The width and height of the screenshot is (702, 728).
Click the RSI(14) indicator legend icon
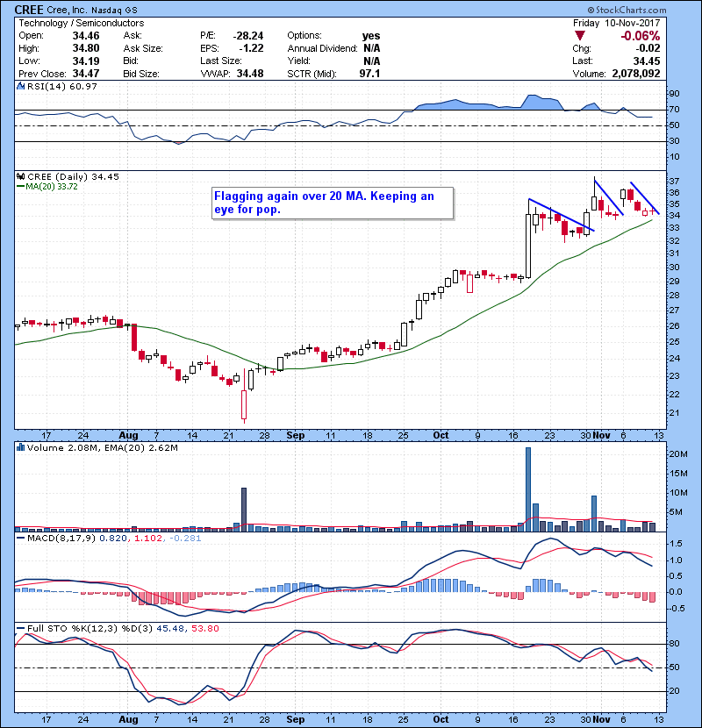[x=20, y=86]
